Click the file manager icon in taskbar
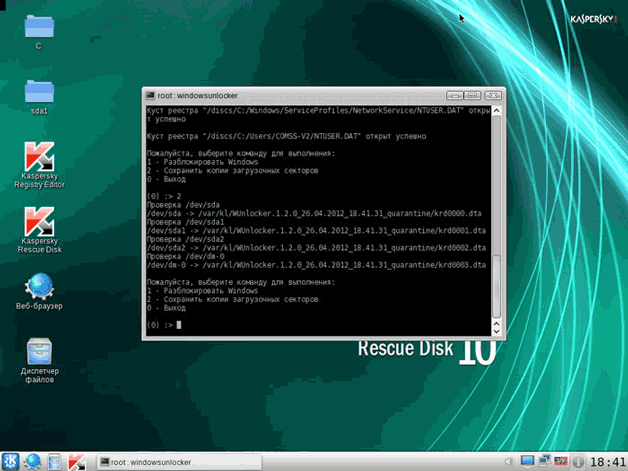Screen dimensions: 628x471 [x=54, y=462]
